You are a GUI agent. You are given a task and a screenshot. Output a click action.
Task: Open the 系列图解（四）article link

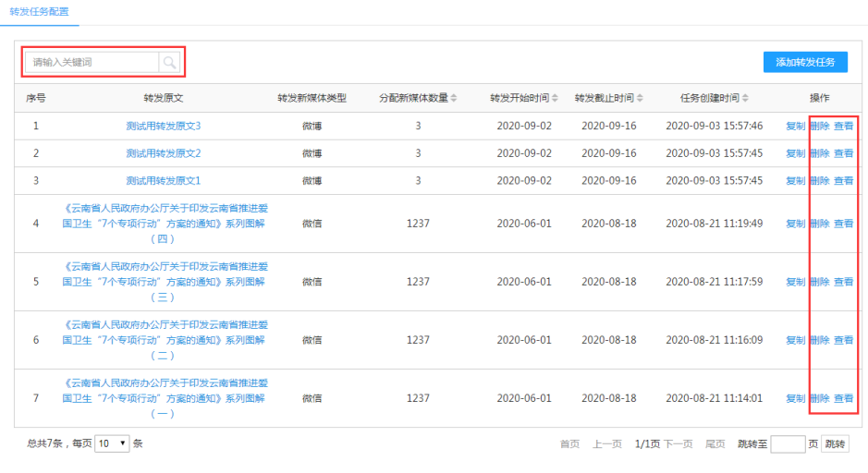[x=164, y=224]
